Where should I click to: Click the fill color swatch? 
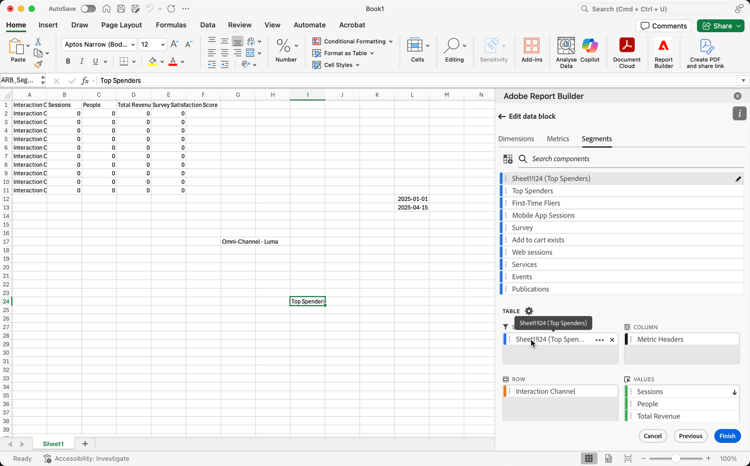[152, 61]
